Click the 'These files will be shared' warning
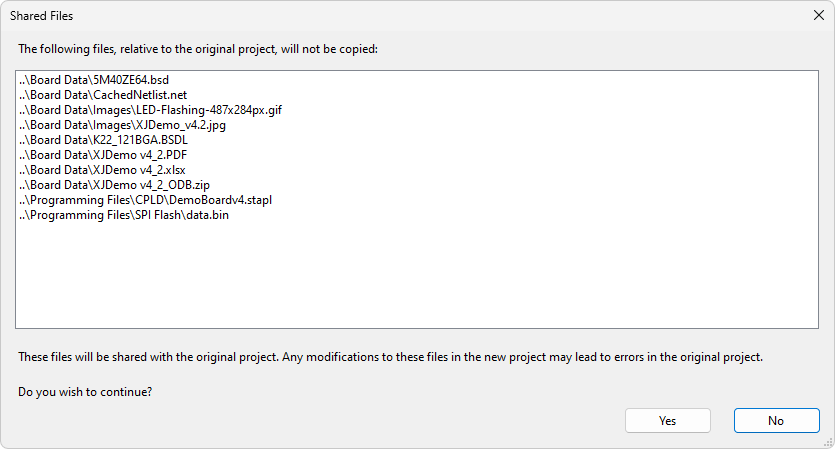This screenshot has height=449, width=835. (390, 357)
